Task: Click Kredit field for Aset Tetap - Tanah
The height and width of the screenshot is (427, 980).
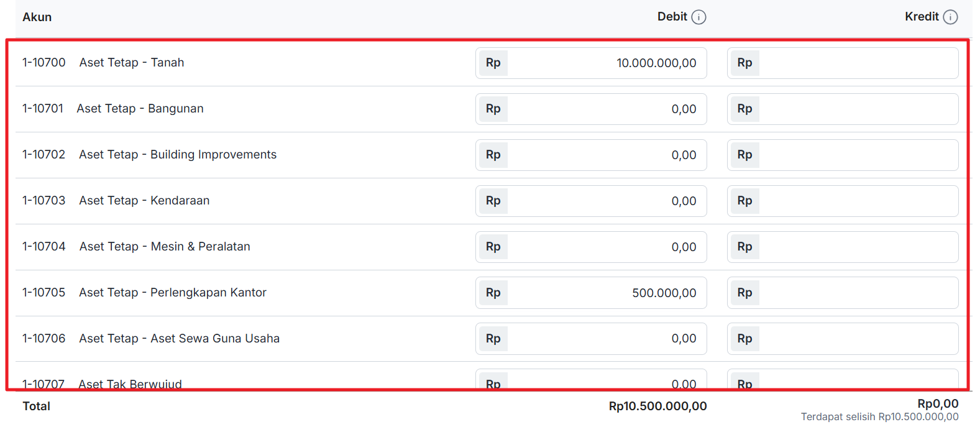Action: pos(858,63)
